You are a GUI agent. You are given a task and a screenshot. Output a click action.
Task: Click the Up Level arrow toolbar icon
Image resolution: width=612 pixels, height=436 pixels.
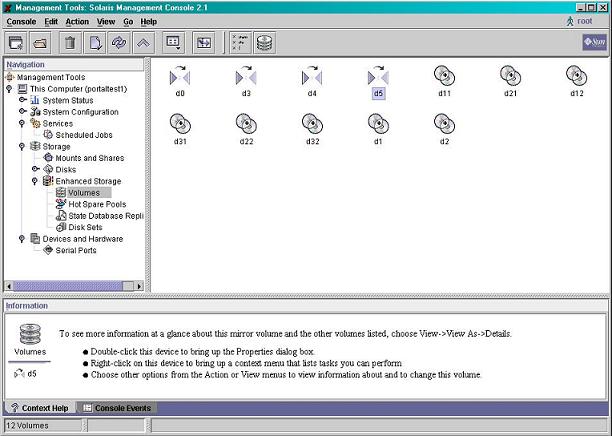pos(143,43)
